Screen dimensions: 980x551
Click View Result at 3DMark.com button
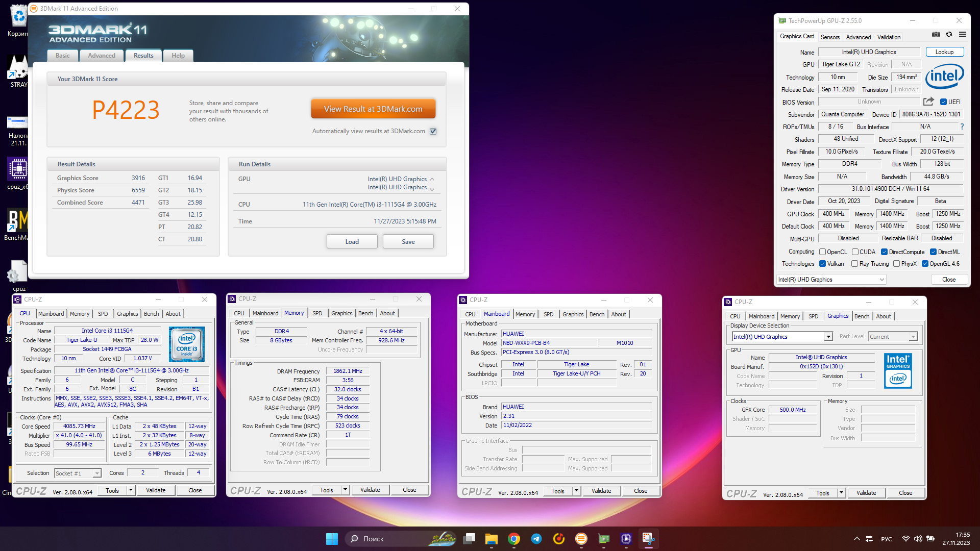coord(373,109)
